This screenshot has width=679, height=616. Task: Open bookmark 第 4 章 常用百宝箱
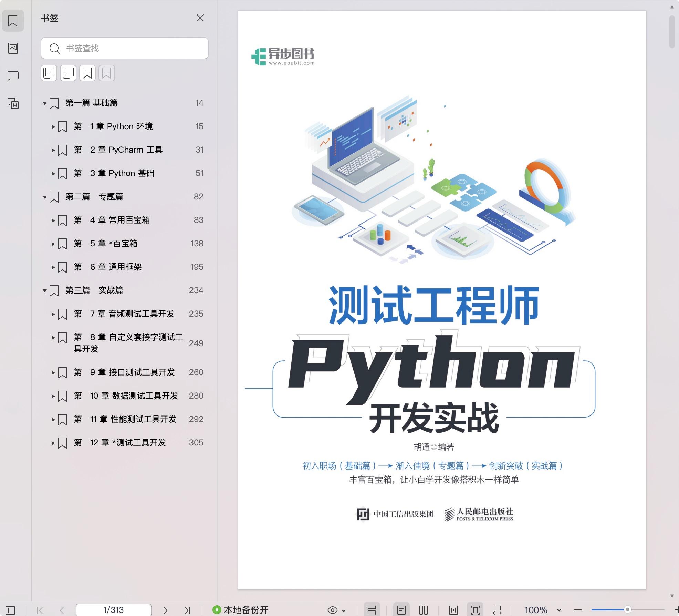112,220
